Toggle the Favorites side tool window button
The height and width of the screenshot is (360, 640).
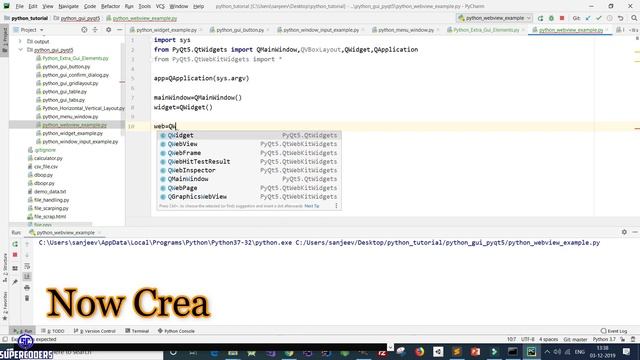click(4, 306)
